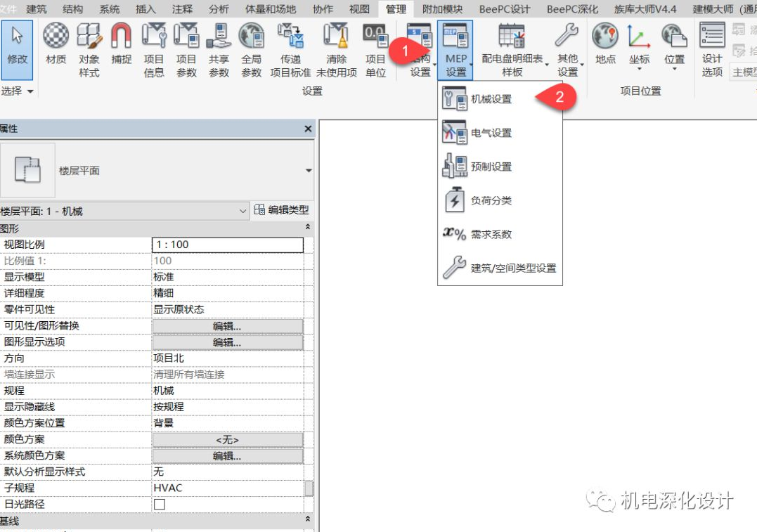Open 对象样式 (Object Styles)
Image resolution: width=757 pixels, height=532 pixels.
point(89,50)
